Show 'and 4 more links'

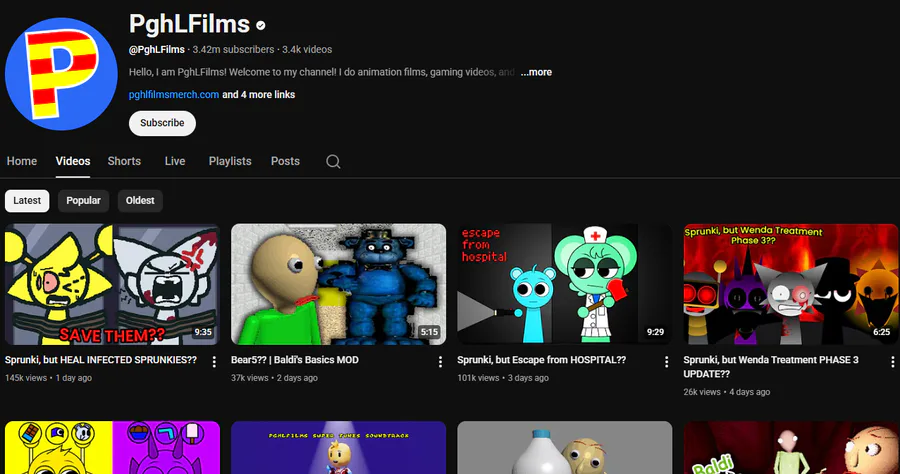pos(259,95)
